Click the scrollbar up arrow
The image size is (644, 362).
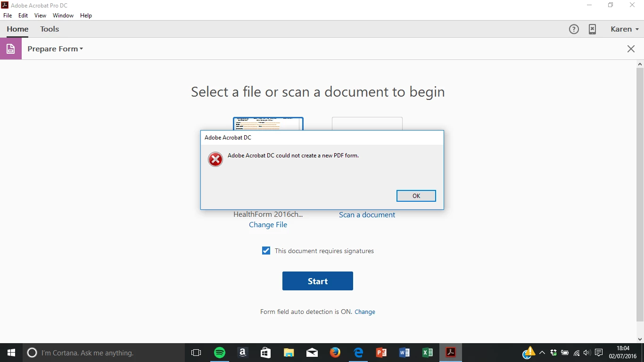pos(640,64)
